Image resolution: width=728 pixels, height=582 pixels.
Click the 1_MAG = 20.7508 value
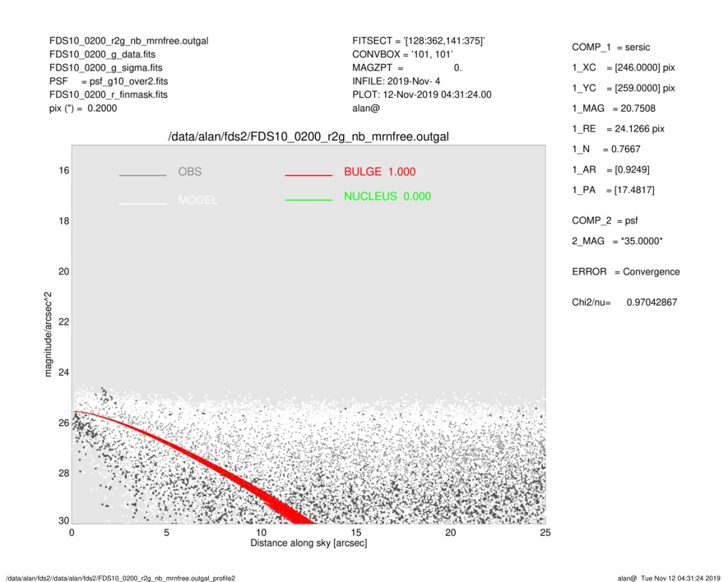pyautogui.click(x=614, y=109)
